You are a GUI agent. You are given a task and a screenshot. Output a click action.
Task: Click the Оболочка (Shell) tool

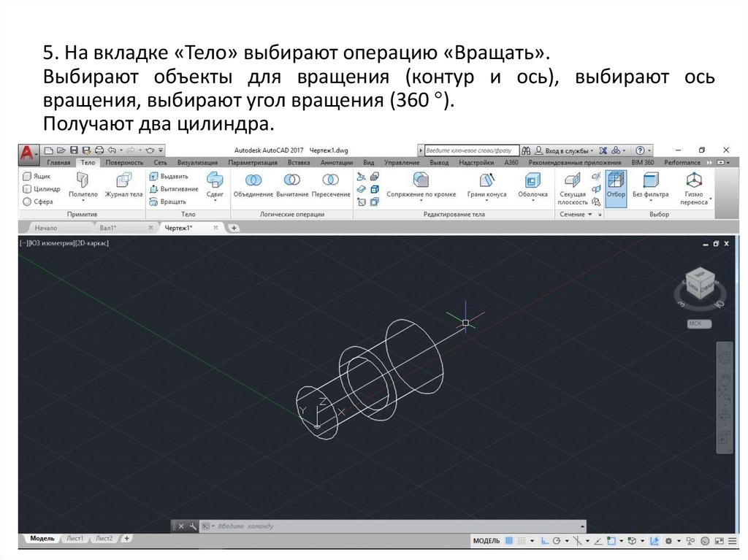click(533, 185)
